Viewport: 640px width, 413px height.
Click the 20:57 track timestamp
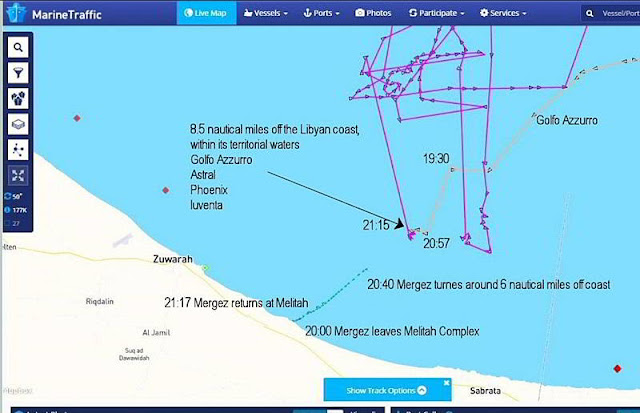tap(436, 244)
